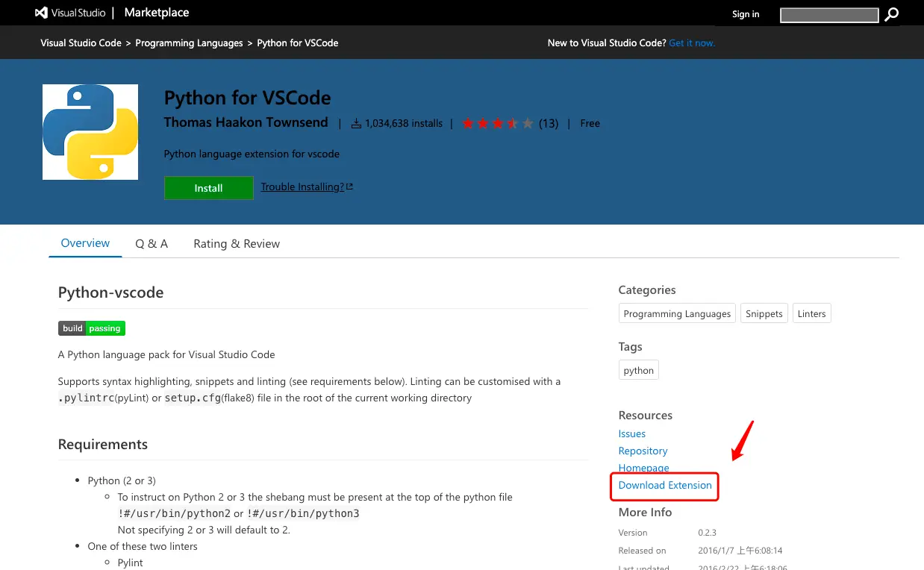Open the Homepage resource link
The width and height of the screenshot is (924, 570).
[x=643, y=468]
